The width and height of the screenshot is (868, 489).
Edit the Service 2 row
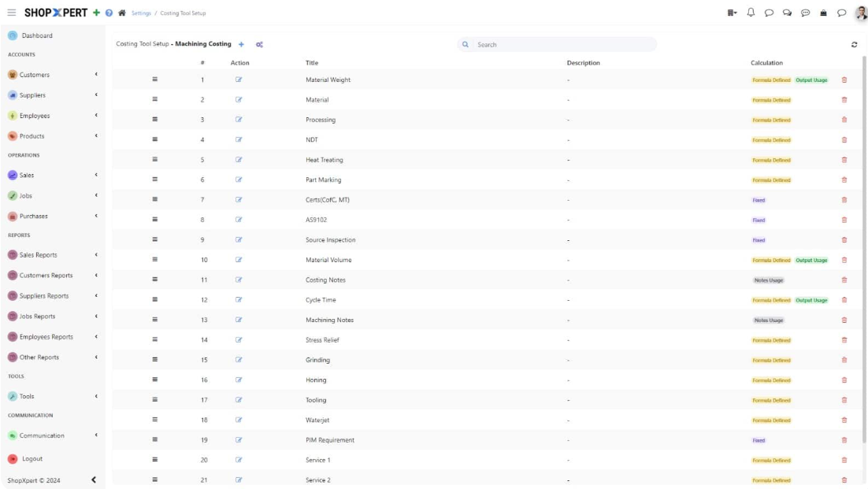[239, 480]
